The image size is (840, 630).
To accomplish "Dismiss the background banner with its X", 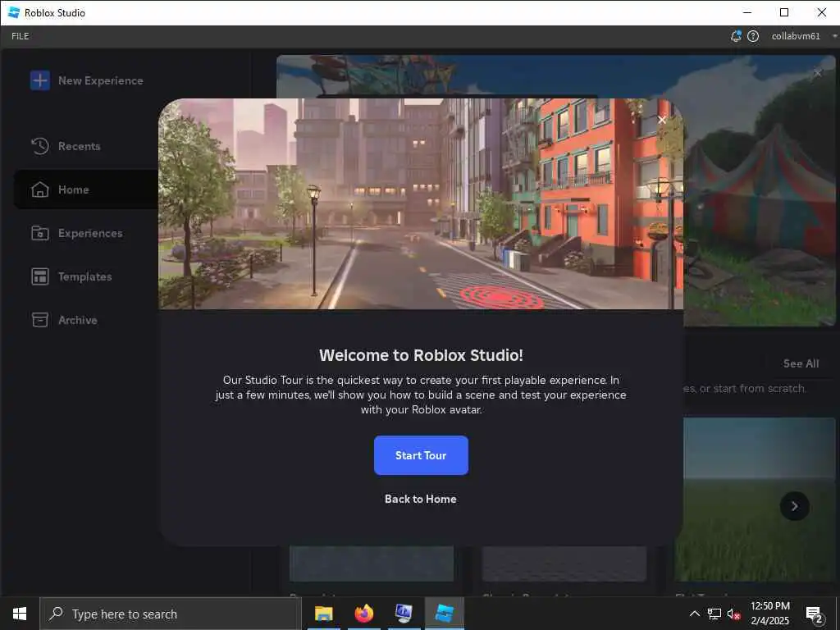I will [817, 73].
